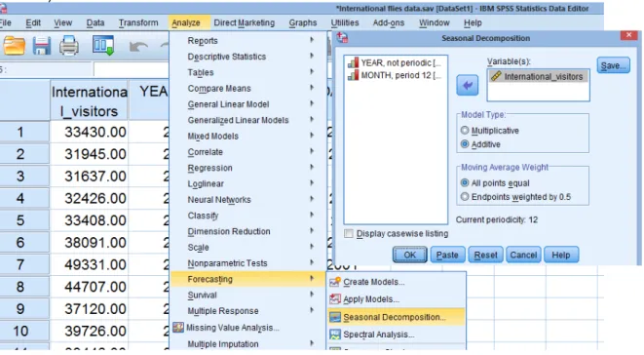Select YEAR, not periodic variable icon
This screenshot has width=644, height=355.
click(353, 63)
